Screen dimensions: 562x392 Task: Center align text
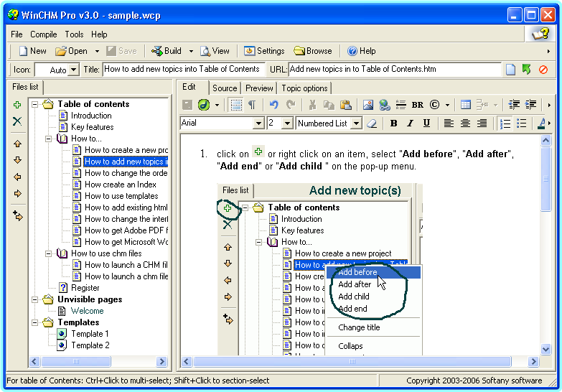(x=465, y=123)
